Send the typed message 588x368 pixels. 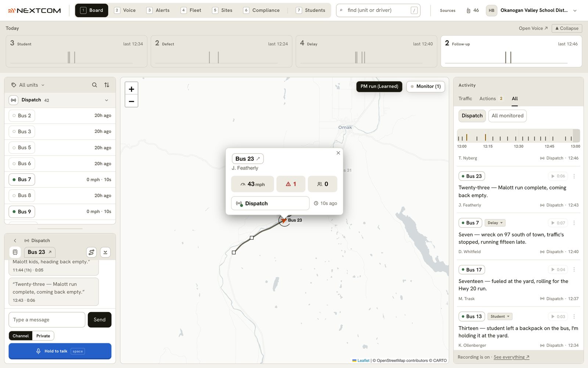click(x=100, y=320)
